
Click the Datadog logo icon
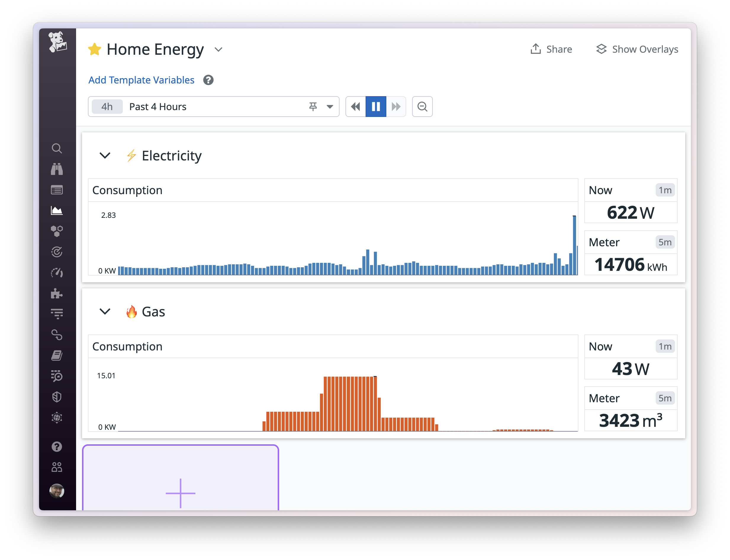click(x=57, y=42)
